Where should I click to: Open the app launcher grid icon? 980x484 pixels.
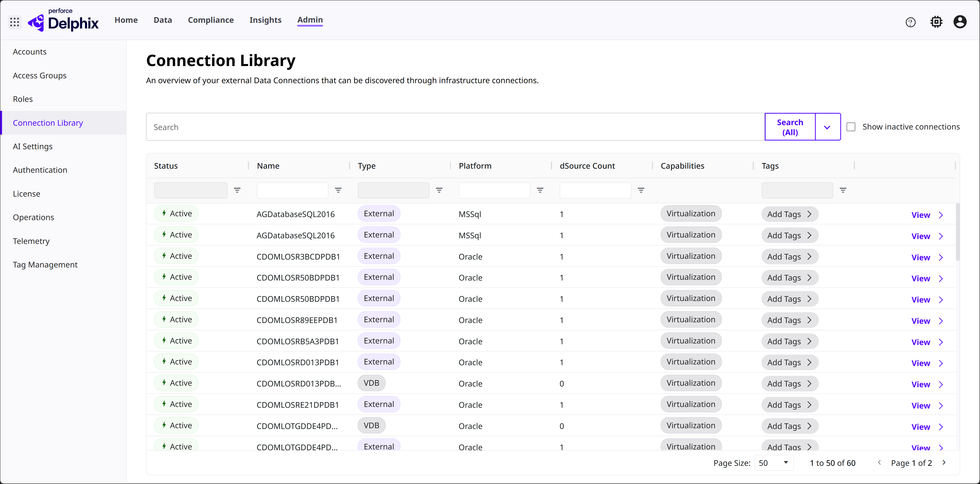14,22
